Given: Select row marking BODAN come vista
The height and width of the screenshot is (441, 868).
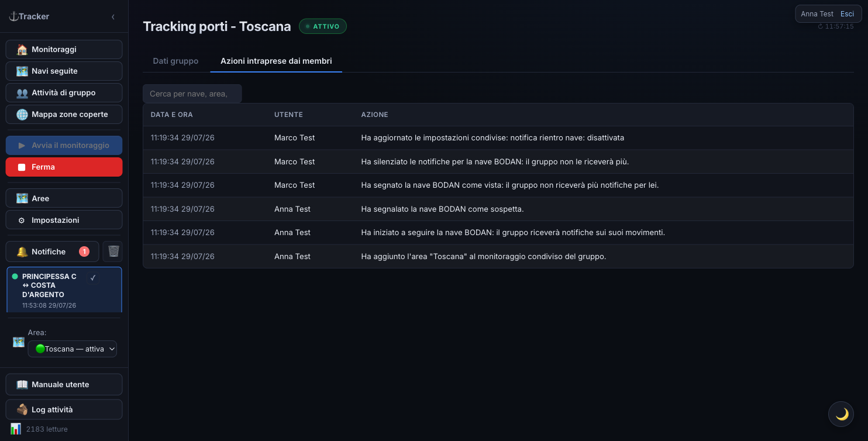Looking at the screenshot, I should (498, 185).
